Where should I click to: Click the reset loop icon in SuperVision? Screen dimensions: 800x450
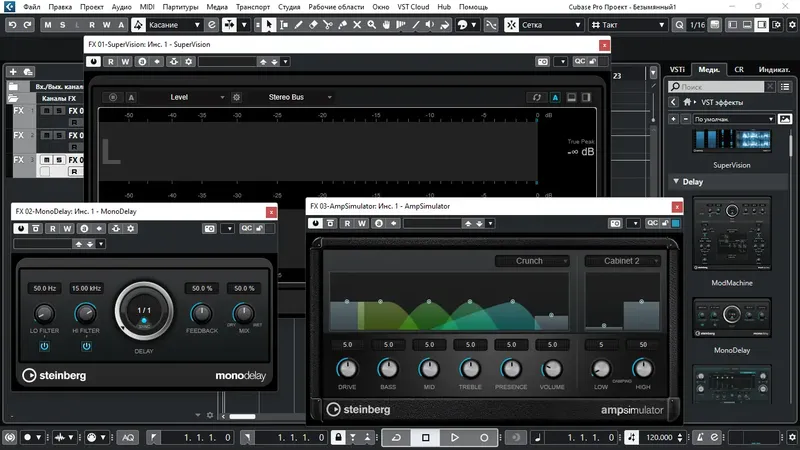point(537,97)
